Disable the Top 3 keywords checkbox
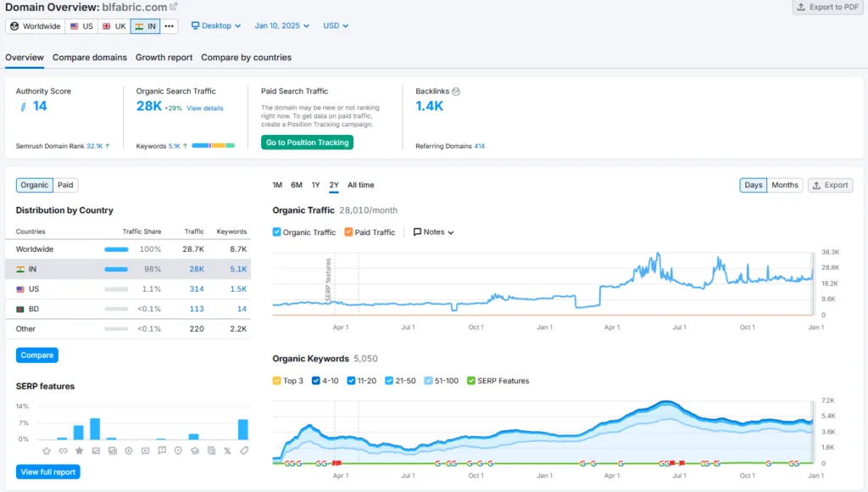 click(277, 381)
